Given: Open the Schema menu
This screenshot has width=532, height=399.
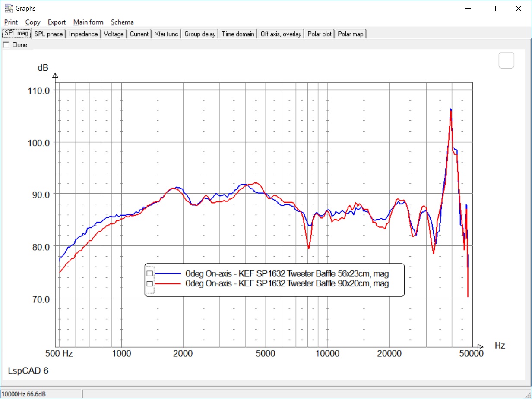Looking at the screenshot, I should tap(122, 22).
